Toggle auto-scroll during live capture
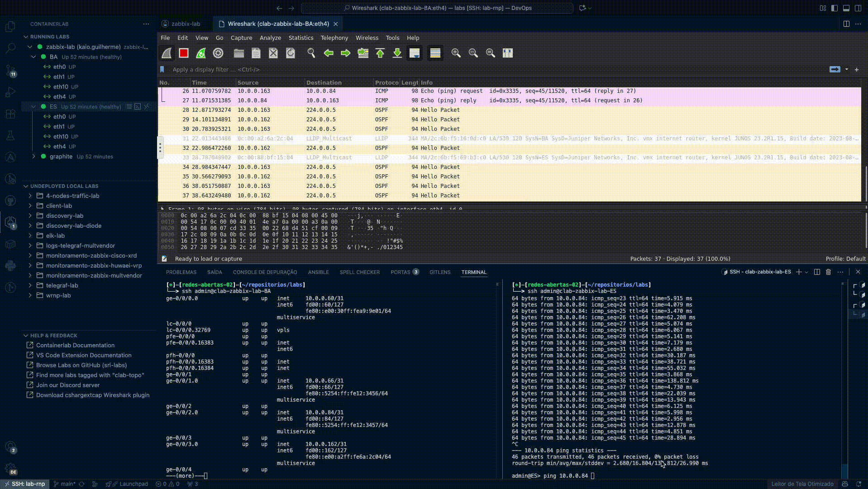This screenshot has height=489, width=868. (415, 53)
